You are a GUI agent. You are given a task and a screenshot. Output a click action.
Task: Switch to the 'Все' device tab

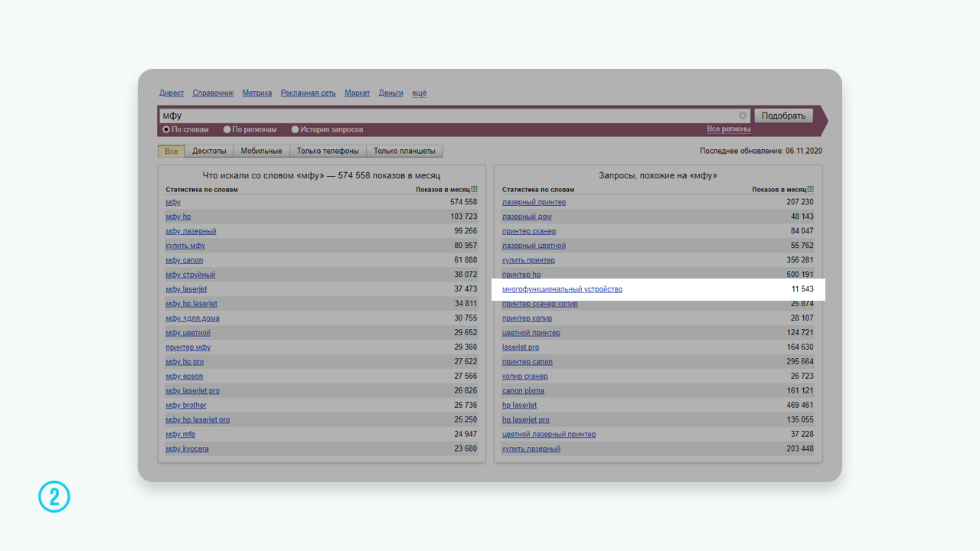[x=171, y=152]
